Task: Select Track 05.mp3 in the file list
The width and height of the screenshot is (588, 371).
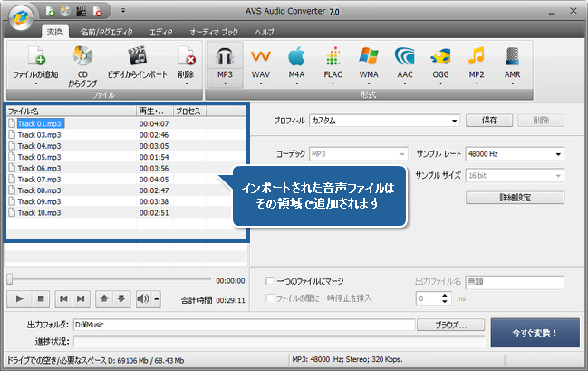Action: 39,156
